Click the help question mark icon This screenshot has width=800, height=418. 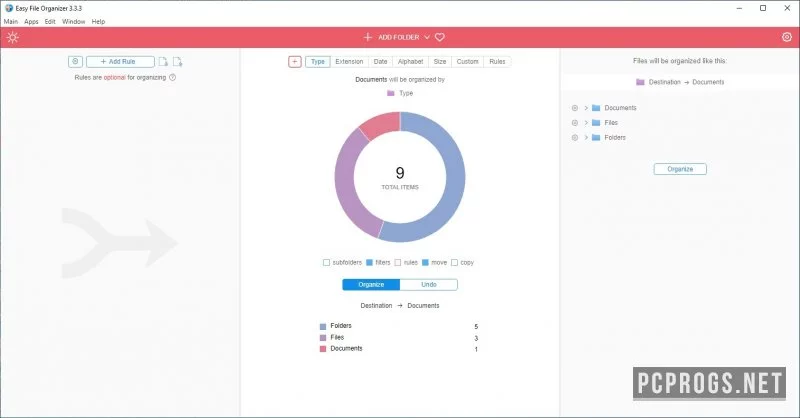click(172, 78)
